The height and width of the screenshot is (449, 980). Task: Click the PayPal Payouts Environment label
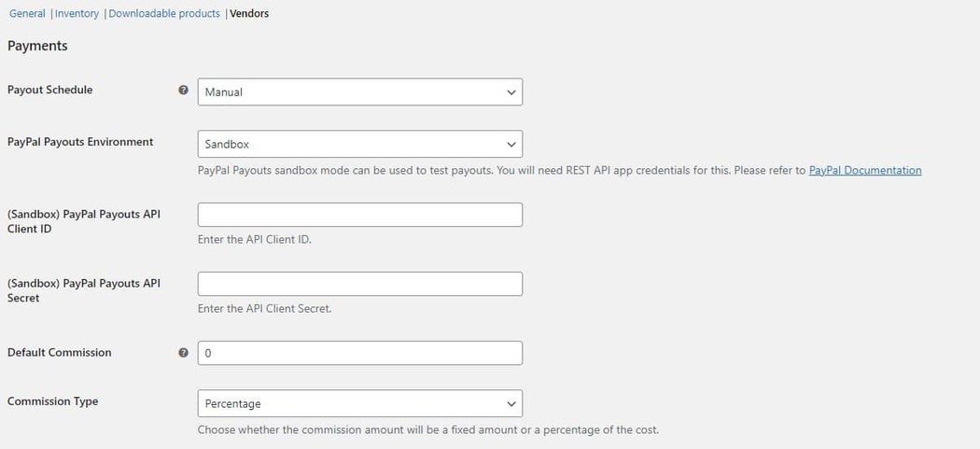tap(80, 141)
